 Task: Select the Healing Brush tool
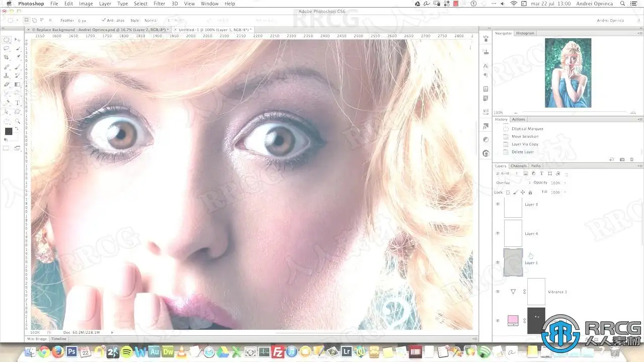coord(7,67)
